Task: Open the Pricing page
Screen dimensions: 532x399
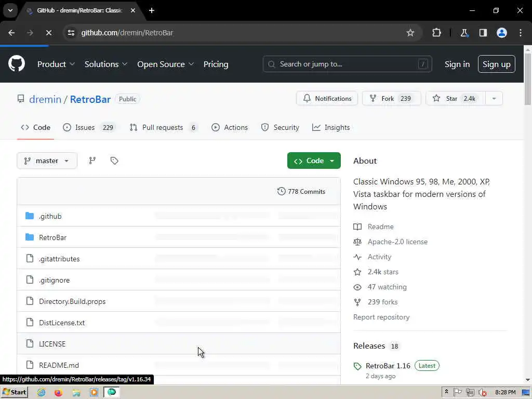Action: pos(216,64)
